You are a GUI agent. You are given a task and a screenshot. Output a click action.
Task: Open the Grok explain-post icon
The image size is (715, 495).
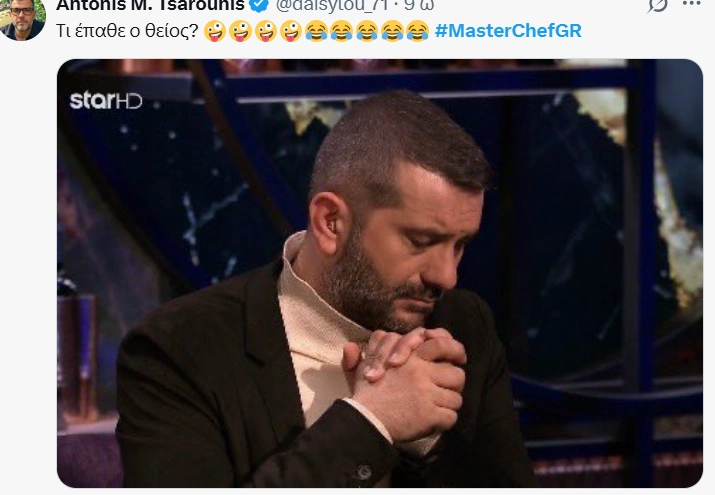point(658,5)
